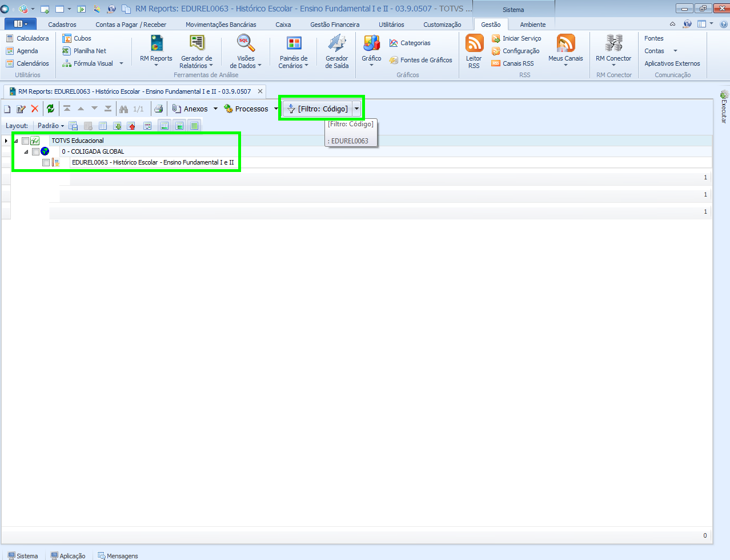Collapse the TOTVS Educacional tree node
Screen dimensions: 730x560
click(16, 141)
